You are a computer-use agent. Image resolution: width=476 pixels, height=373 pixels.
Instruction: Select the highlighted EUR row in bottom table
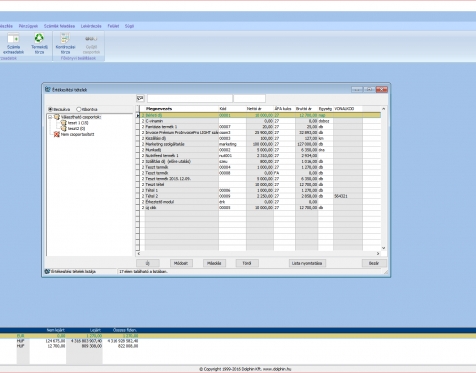238,336
